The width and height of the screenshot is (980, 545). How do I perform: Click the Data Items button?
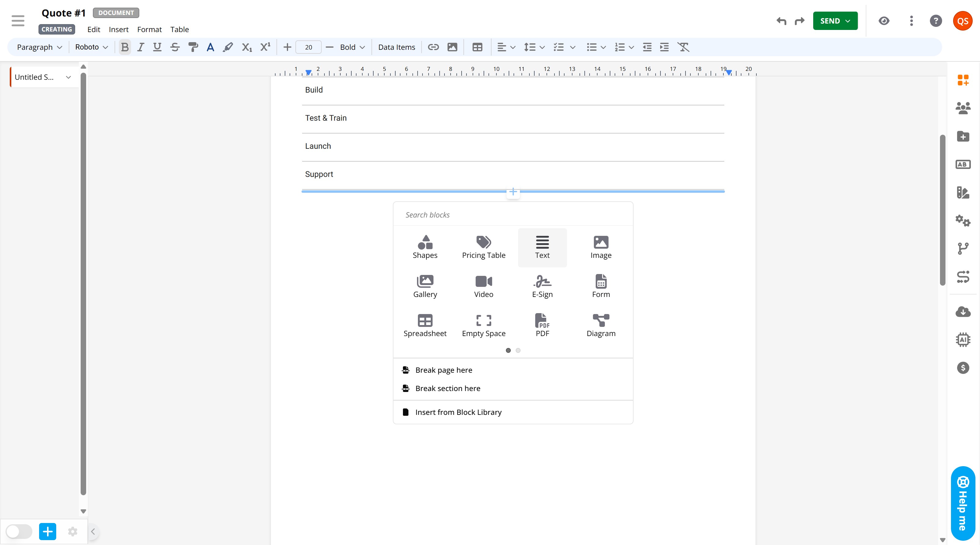[397, 47]
